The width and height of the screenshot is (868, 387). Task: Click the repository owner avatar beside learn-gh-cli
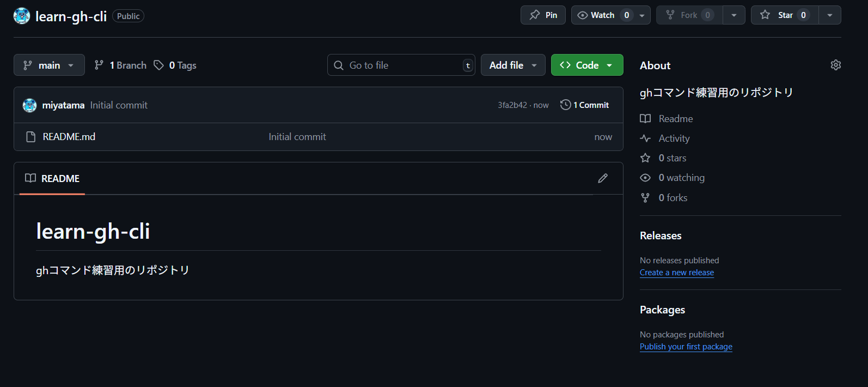pos(22,16)
